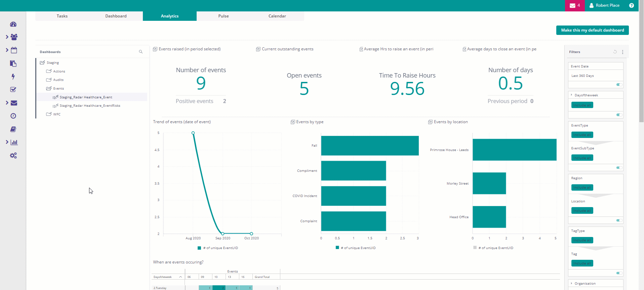Click the Primrose House - Leeds bar
The width and height of the screenshot is (644, 290).
(514, 150)
